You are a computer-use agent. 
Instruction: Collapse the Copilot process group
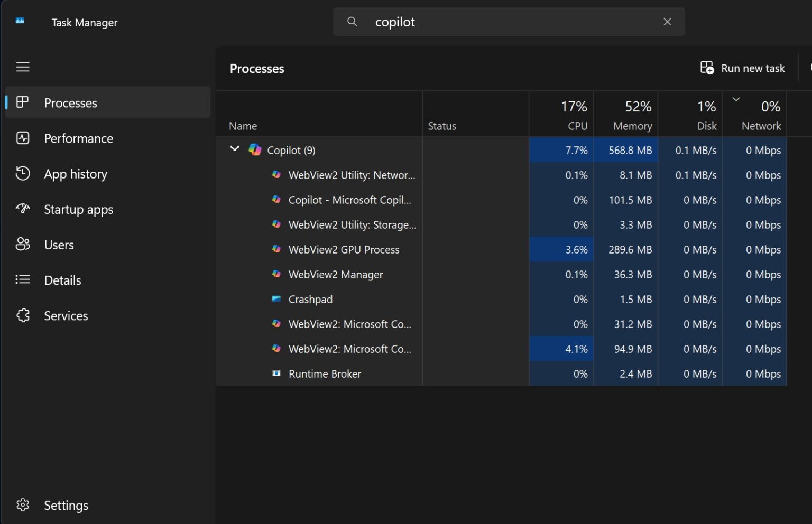[235, 149]
